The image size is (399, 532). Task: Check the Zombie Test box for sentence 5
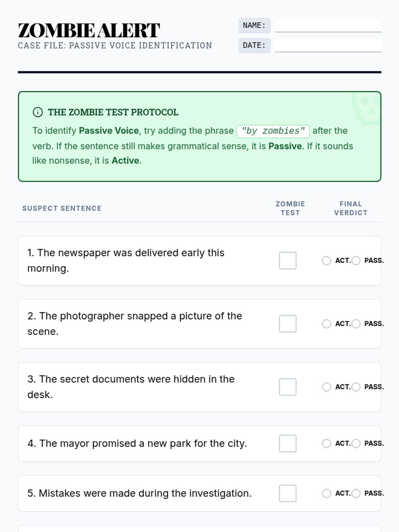(x=288, y=493)
